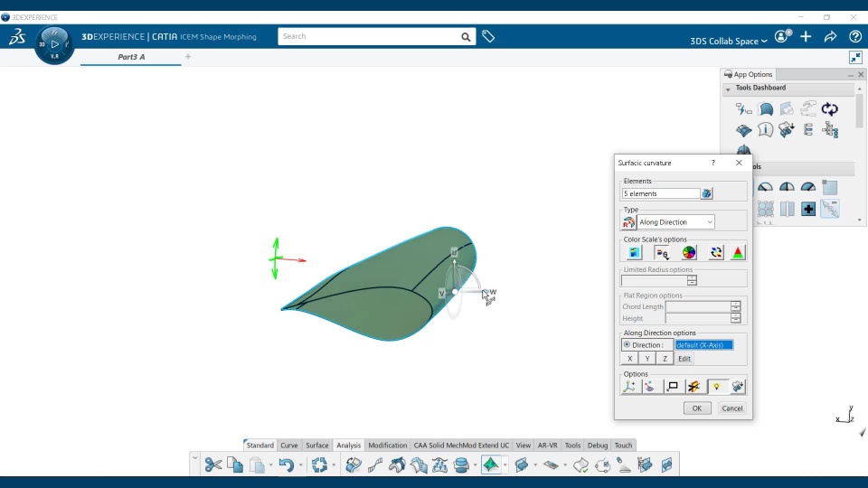Toggle the last Options icon with arrow
The height and width of the screenshot is (488, 868).
(x=738, y=387)
